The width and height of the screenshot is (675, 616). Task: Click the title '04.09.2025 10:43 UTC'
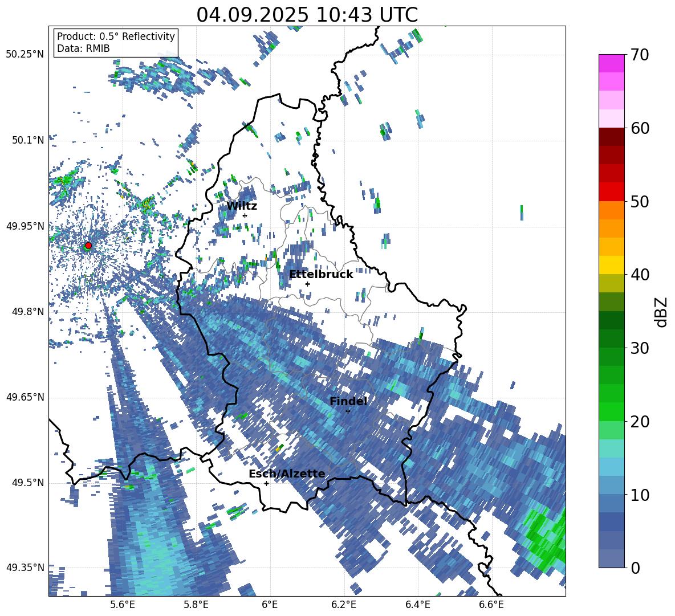pyautogui.click(x=307, y=15)
